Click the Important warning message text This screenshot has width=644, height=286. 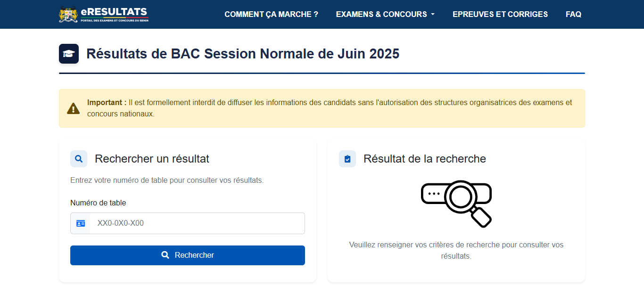(330, 108)
